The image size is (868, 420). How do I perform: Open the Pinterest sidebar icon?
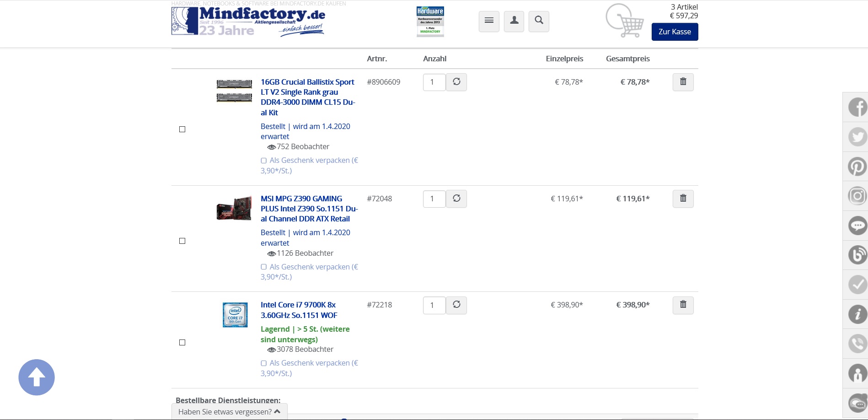point(857,166)
